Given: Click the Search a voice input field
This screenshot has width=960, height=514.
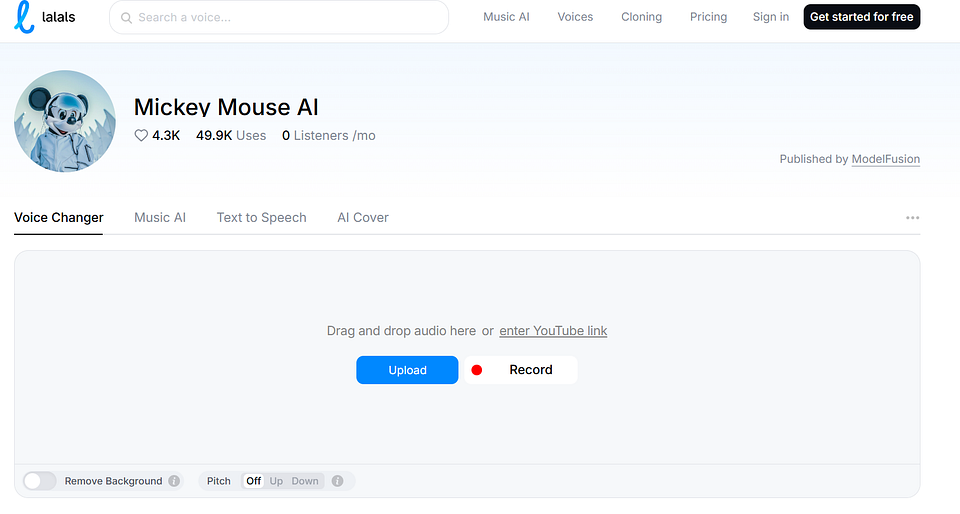Looking at the screenshot, I should (279, 17).
